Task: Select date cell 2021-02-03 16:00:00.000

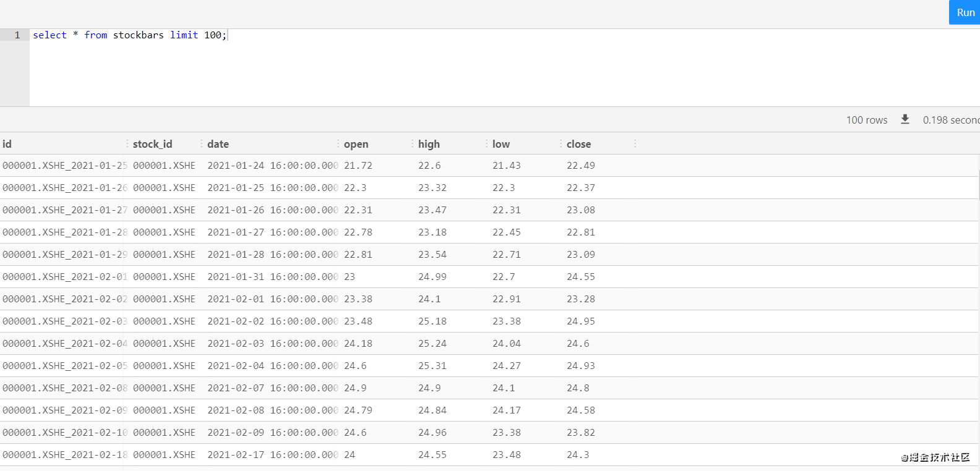Action: (x=273, y=344)
